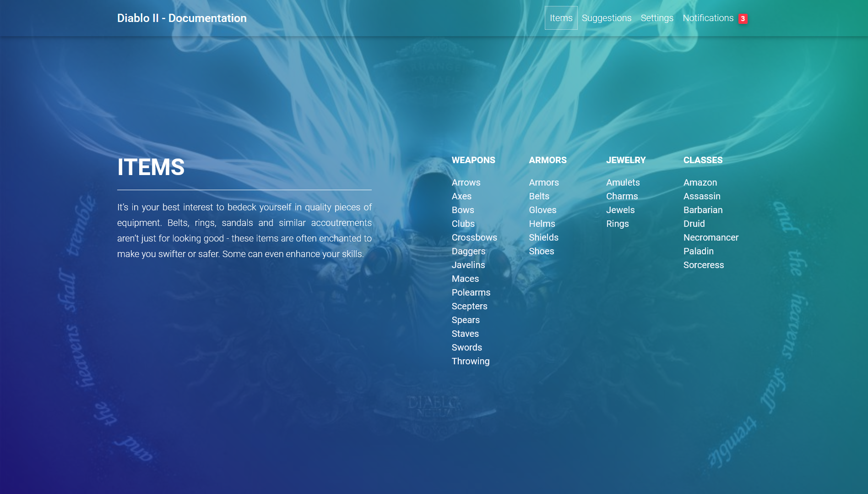Go to the Druid class

pos(694,224)
